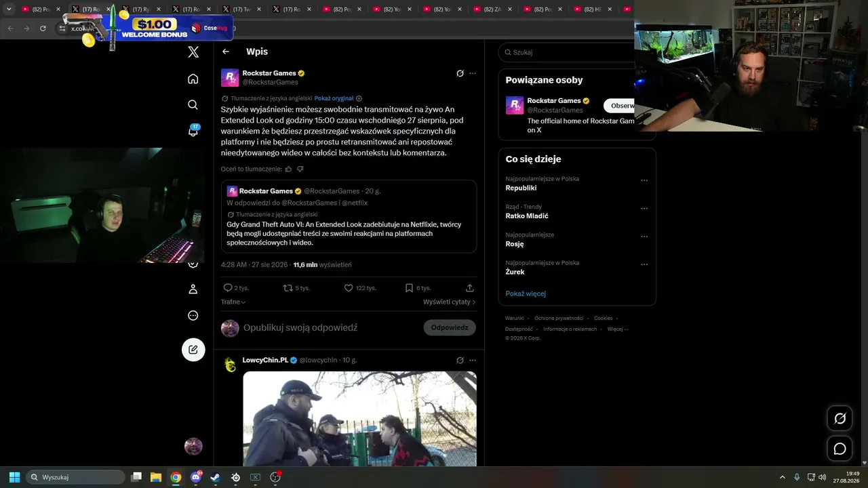Rate the translation thumbs down
The width and height of the screenshot is (868, 488).
[x=300, y=169]
